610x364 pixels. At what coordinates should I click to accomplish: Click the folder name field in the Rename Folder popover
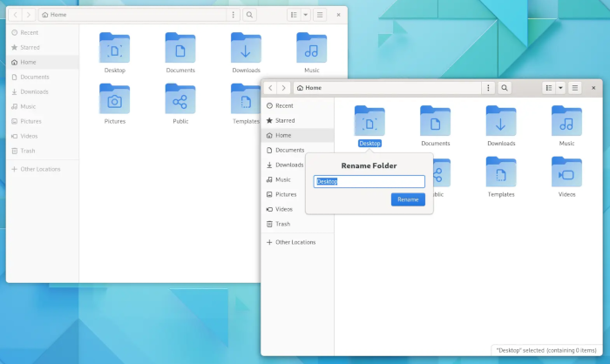pos(369,181)
